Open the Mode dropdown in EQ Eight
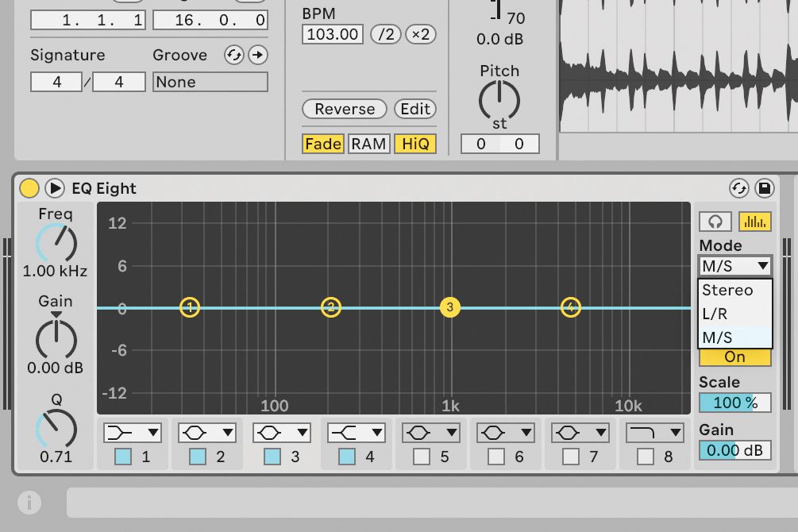Image resolution: width=798 pixels, height=532 pixels. 733,266
